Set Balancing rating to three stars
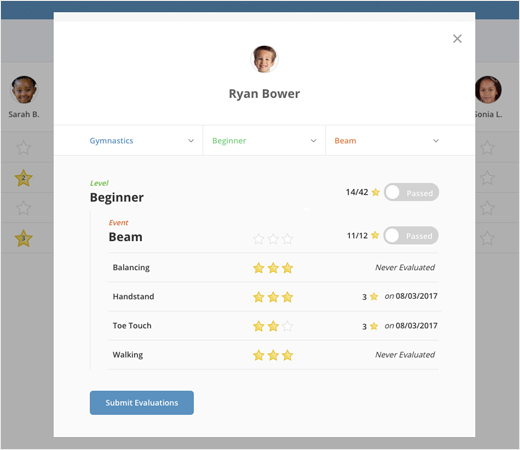Screen dimensions: 520x450 287,268
